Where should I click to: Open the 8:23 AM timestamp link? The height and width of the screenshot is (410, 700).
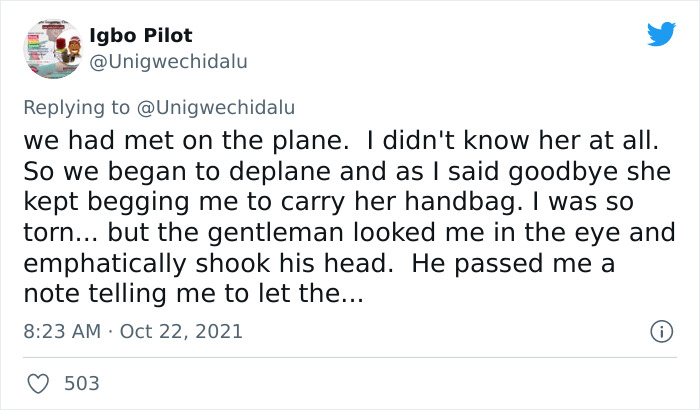pyautogui.click(x=61, y=331)
